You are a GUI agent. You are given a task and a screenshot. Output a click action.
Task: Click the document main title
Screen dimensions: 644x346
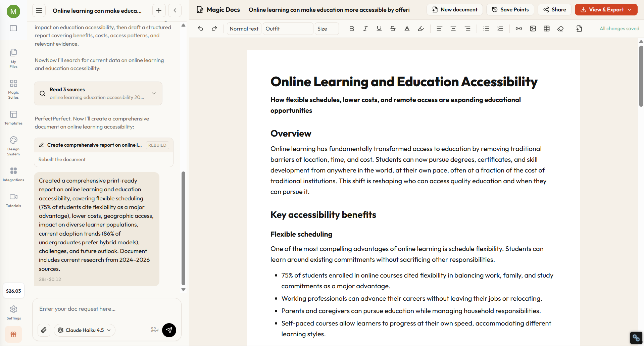pyautogui.click(x=404, y=82)
